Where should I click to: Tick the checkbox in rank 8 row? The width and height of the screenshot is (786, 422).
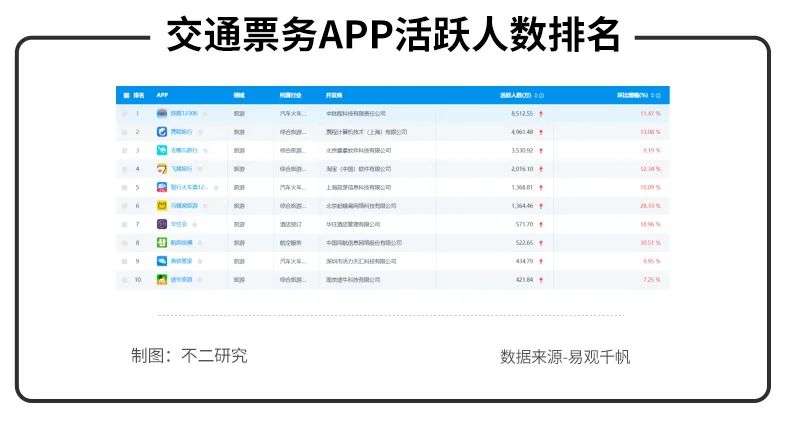coord(124,243)
